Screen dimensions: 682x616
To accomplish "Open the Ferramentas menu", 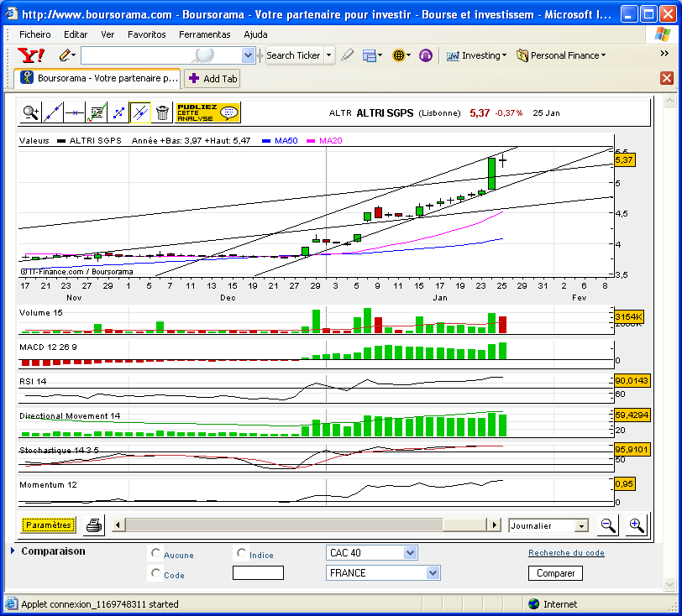I will [204, 34].
